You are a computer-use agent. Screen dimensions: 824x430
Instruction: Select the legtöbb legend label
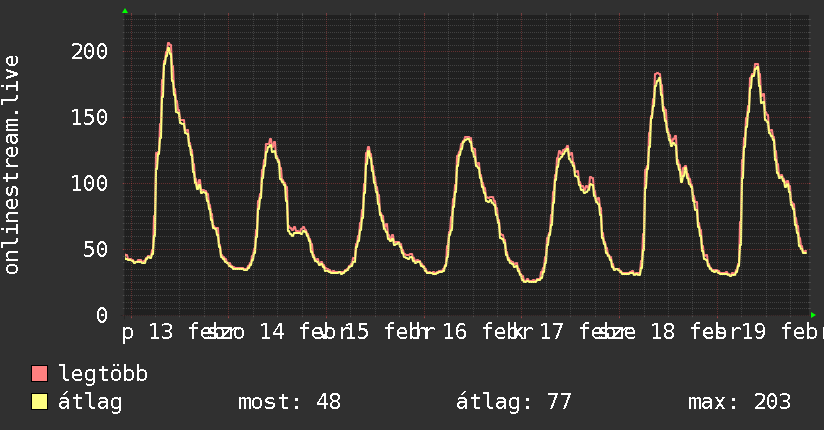click(103, 374)
